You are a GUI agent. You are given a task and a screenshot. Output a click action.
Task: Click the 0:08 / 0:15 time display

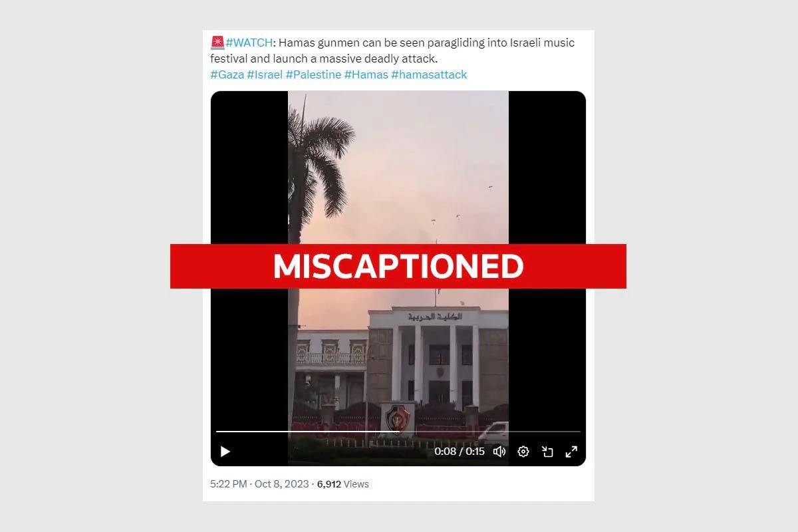(x=460, y=452)
